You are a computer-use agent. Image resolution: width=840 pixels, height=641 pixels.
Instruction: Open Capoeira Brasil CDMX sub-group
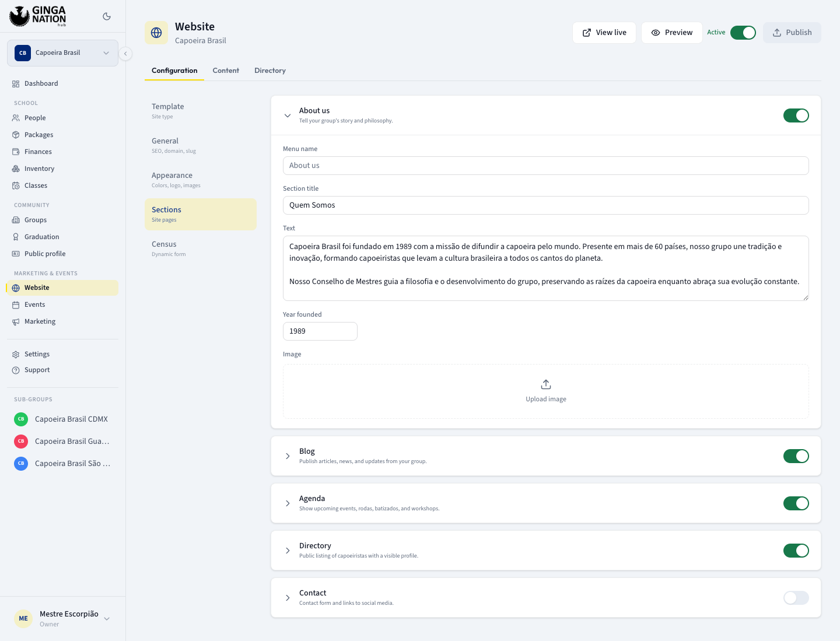62,419
